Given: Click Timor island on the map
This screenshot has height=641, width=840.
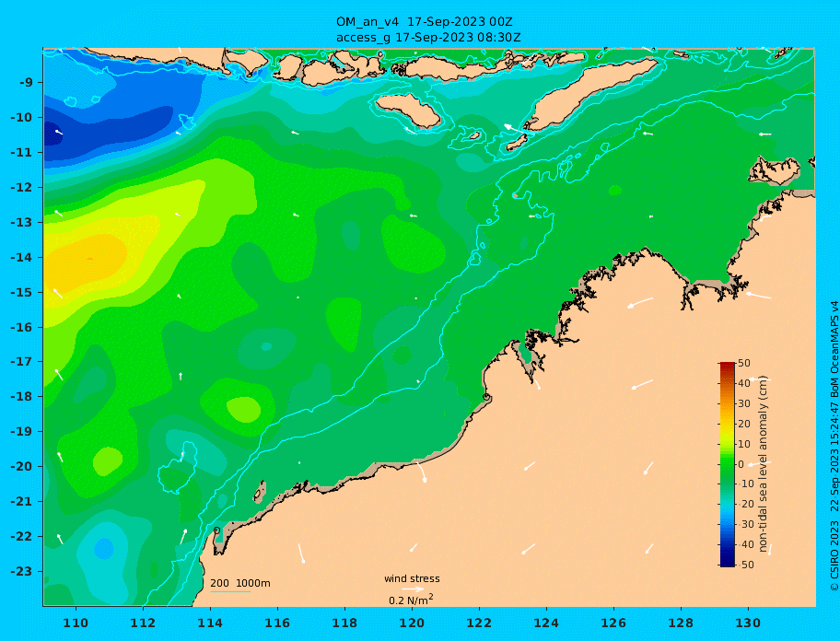Looking at the screenshot, I should click(589, 95).
